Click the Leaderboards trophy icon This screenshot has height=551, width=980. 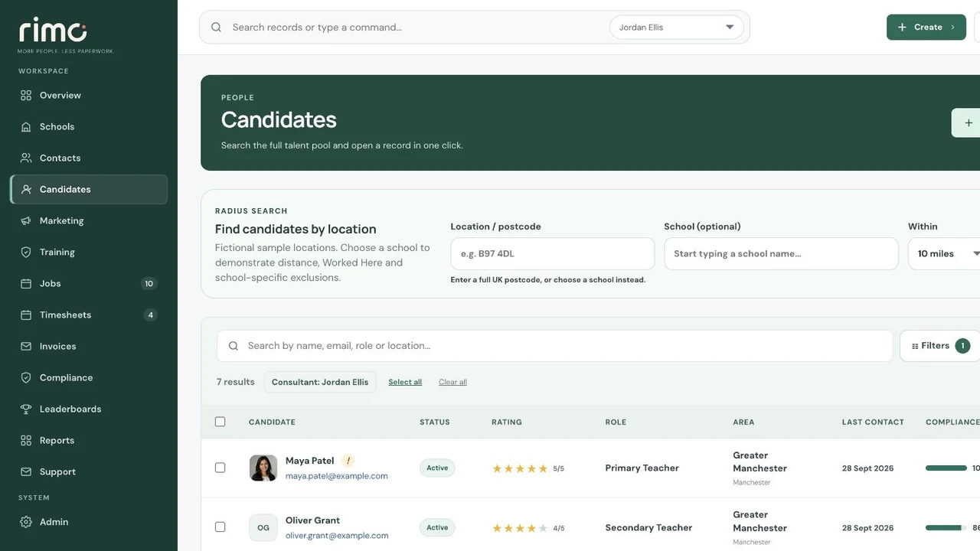(26, 409)
